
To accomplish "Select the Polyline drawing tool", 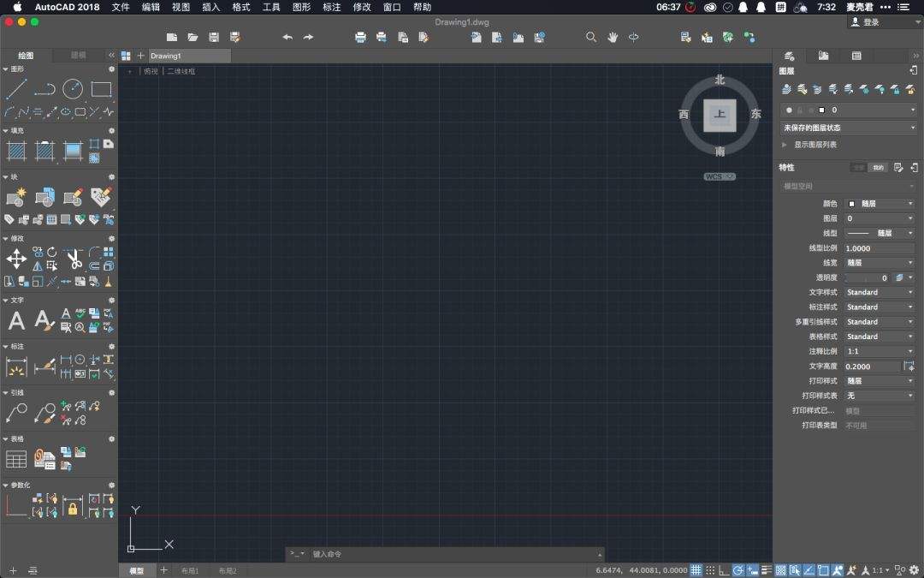I will (x=44, y=89).
